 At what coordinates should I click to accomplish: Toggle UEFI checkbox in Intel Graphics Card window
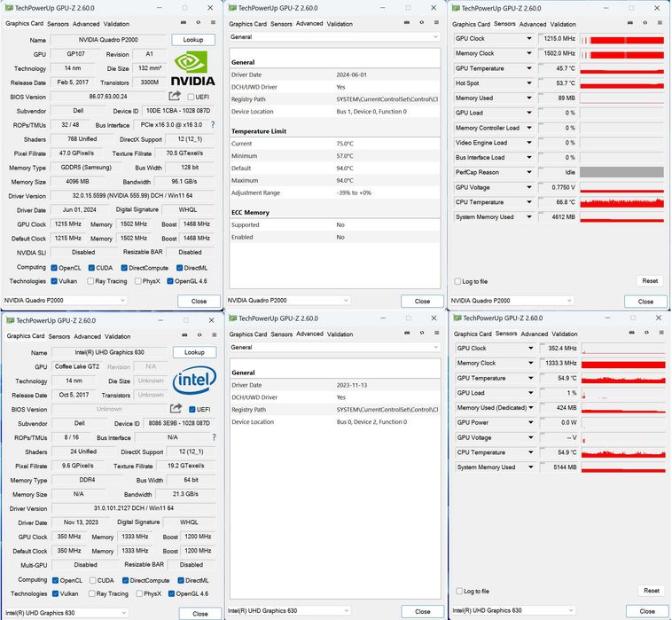(192, 410)
